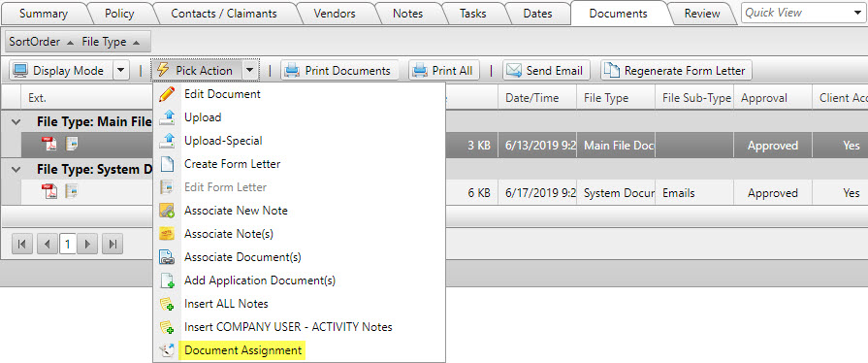Click the Document Assignment icon
The width and height of the screenshot is (868, 363).
tap(167, 350)
